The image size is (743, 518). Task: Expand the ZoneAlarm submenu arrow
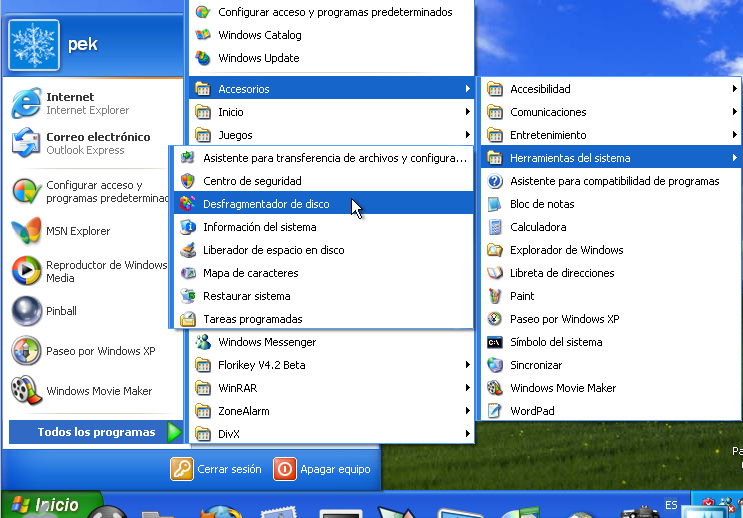(467, 411)
